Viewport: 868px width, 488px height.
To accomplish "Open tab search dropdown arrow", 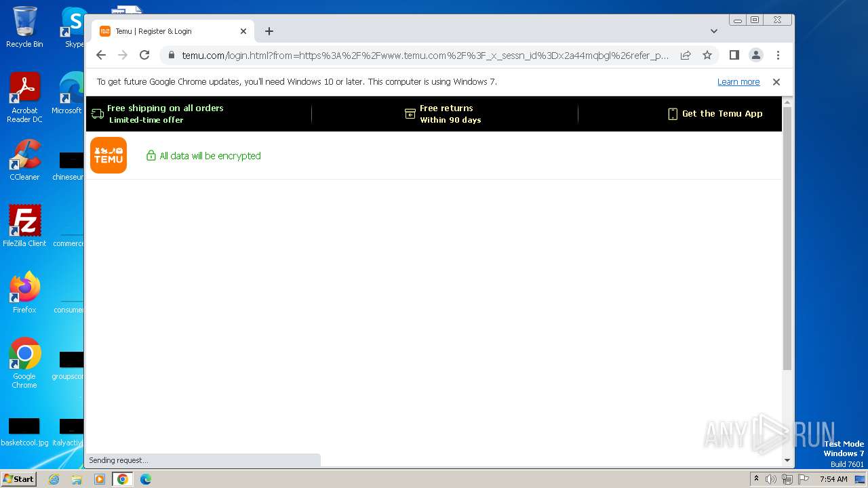I will 714,31.
